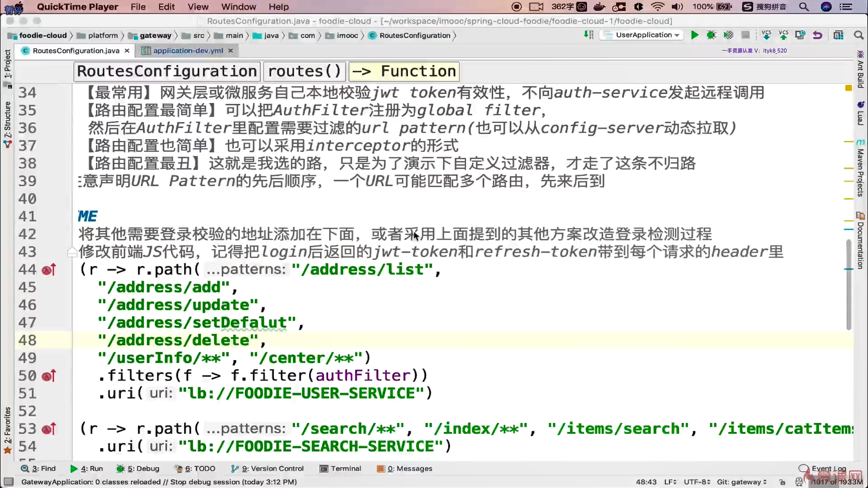Open the Window menu in menu bar
The height and width of the screenshot is (488, 868).
[x=238, y=7]
